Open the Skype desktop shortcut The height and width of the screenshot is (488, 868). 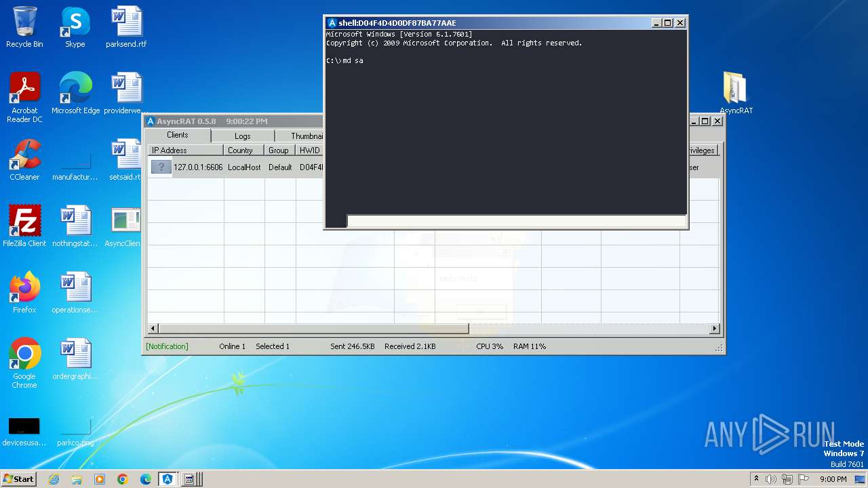click(x=75, y=27)
